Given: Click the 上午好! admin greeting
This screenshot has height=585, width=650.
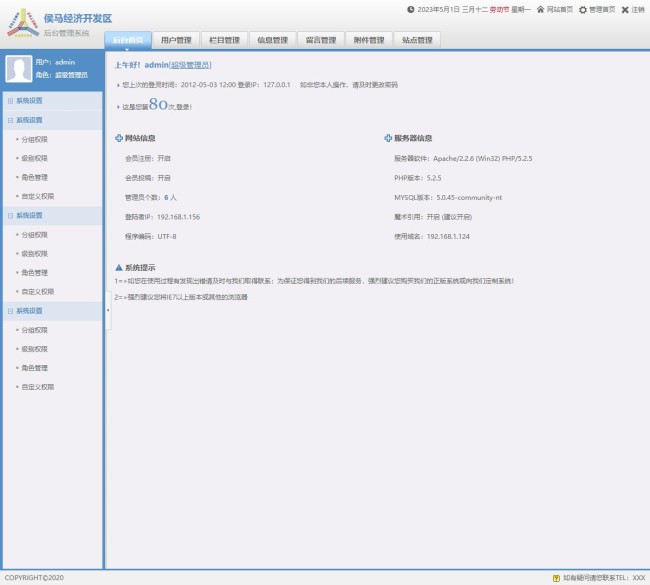Looking at the screenshot, I should tap(141, 65).
